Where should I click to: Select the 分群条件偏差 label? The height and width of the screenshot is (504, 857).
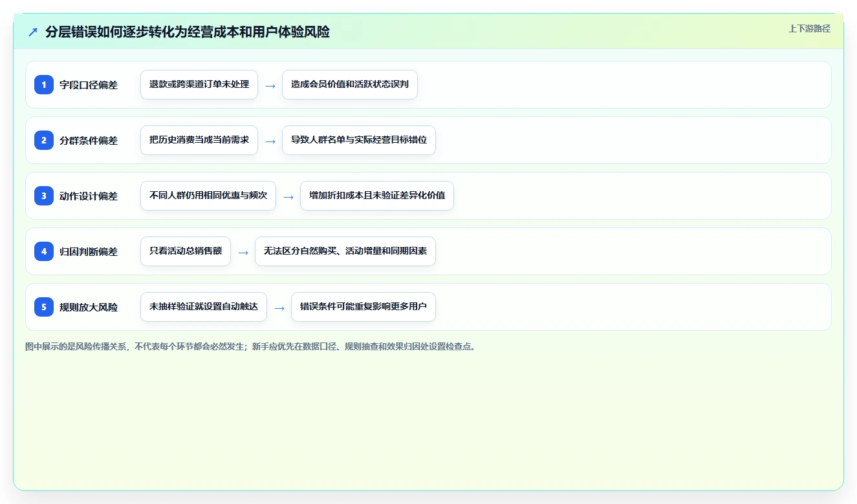pyautogui.click(x=89, y=140)
